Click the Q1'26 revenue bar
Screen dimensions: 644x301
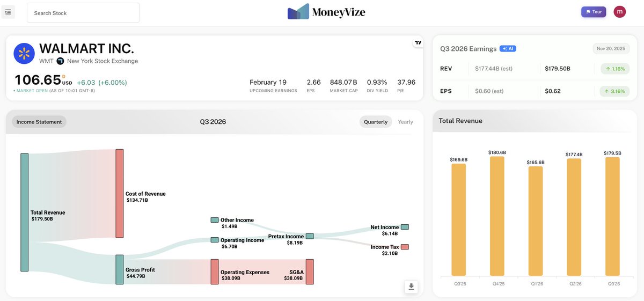536,221
